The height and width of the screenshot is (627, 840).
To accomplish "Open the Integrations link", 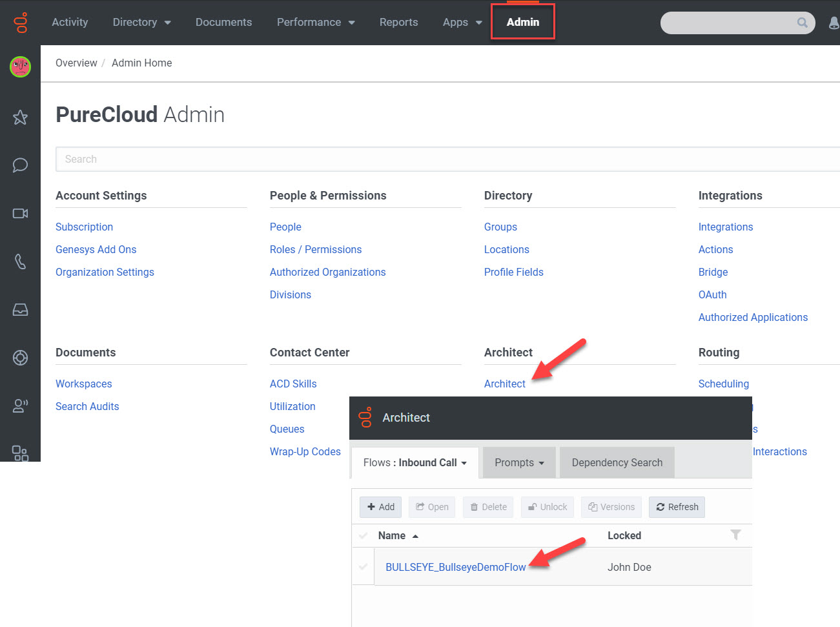I will [x=726, y=227].
